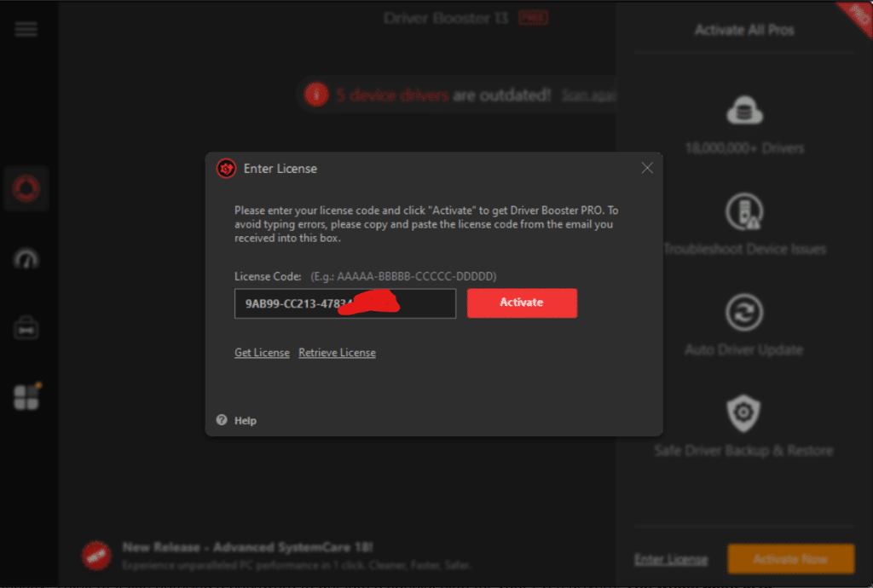The width and height of the screenshot is (873, 588).
Task: Focus the License Code input field
Action: (x=345, y=303)
